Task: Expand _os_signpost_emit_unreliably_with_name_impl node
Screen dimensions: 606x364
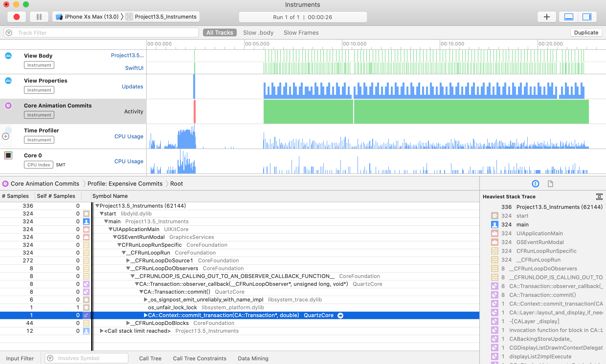Action: (146, 300)
